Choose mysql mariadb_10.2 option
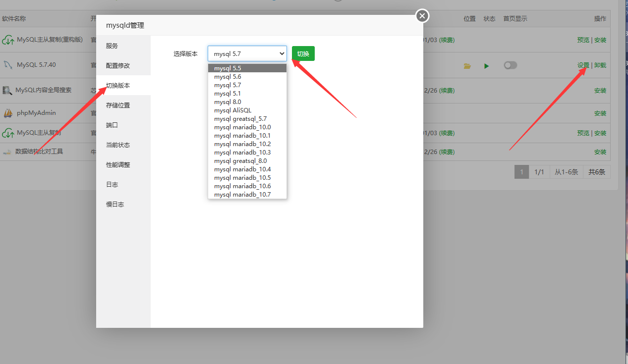628x364 pixels. tap(247, 144)
